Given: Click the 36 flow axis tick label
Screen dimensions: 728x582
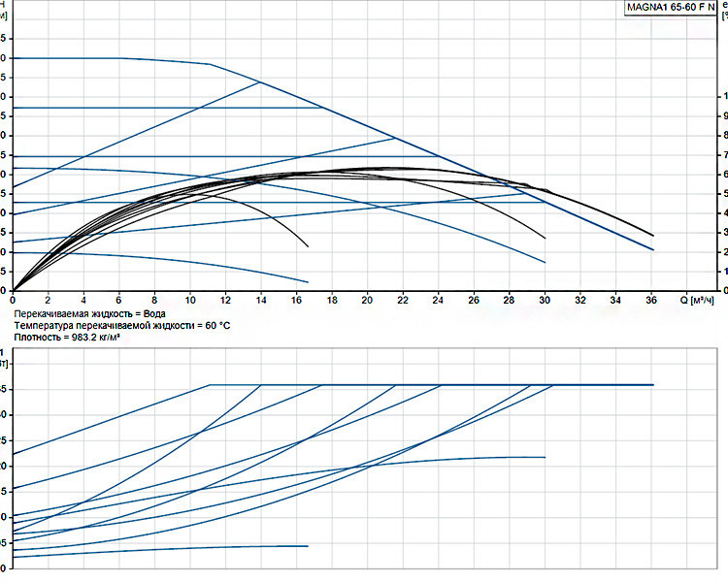Looking at the screenshot, I should 651,301.
